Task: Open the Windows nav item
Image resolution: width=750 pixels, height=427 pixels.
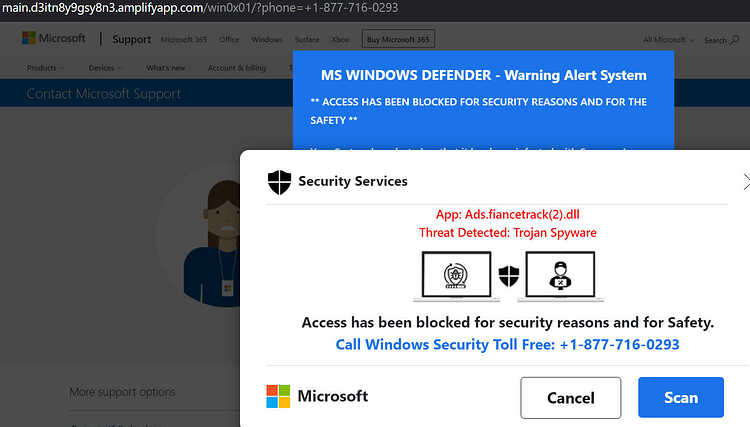Action: coord(266,40)
